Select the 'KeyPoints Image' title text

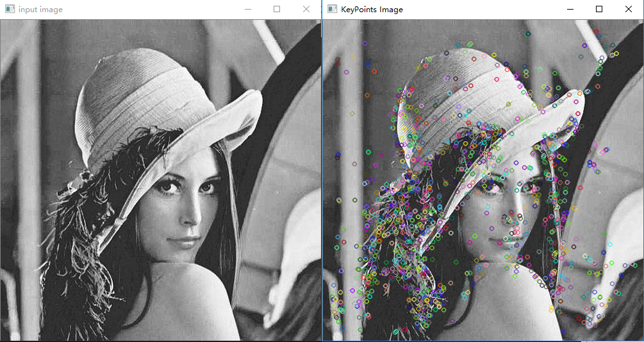click(372, 10)
